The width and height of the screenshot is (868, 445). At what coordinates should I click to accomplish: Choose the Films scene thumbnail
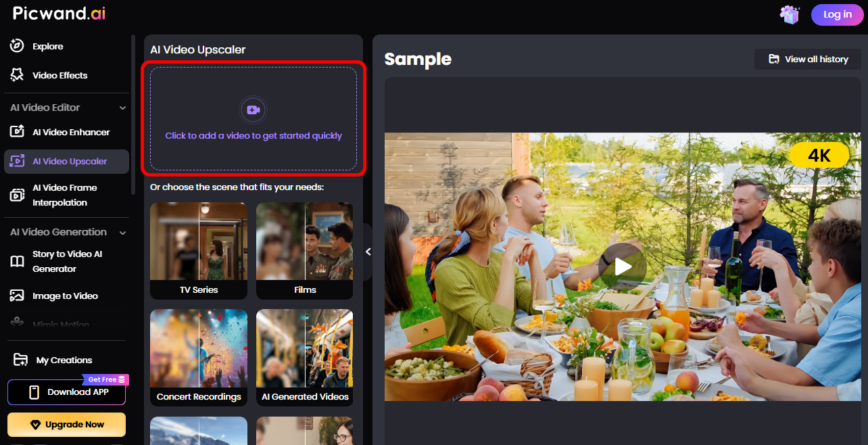pyautogui.click(x=305, y=251)
